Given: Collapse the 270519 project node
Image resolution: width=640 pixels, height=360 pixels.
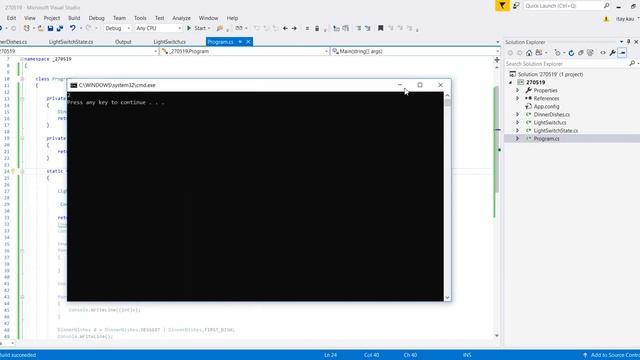Looking at the screenshot, I should tap(511, 82).
